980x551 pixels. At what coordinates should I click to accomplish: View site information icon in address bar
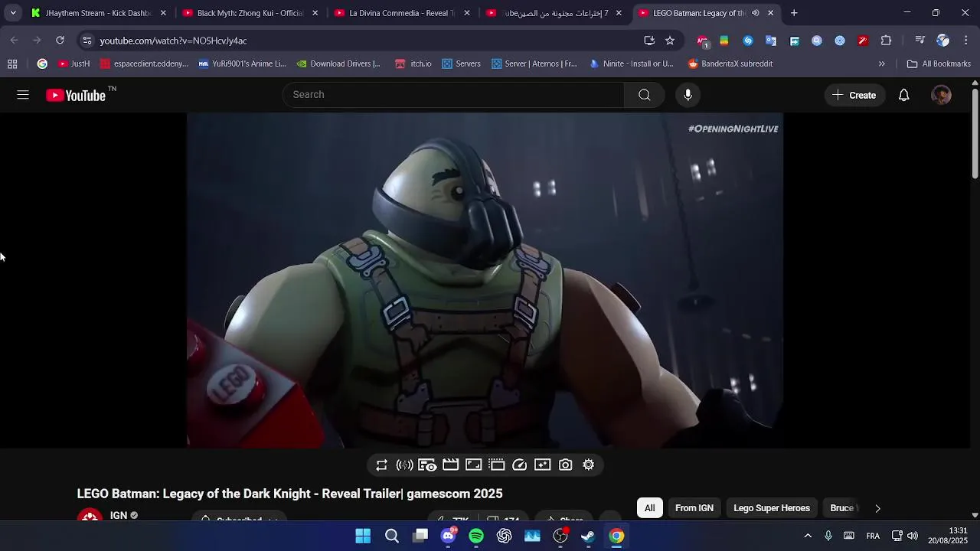(x=87, y=41)
